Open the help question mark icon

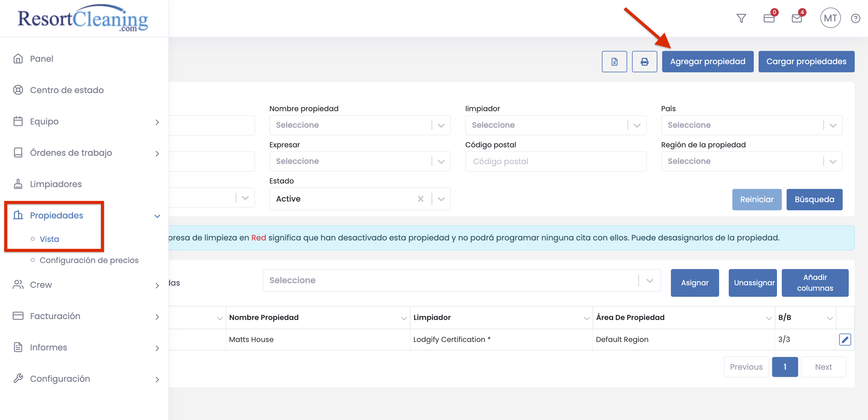tap(855, 18)
